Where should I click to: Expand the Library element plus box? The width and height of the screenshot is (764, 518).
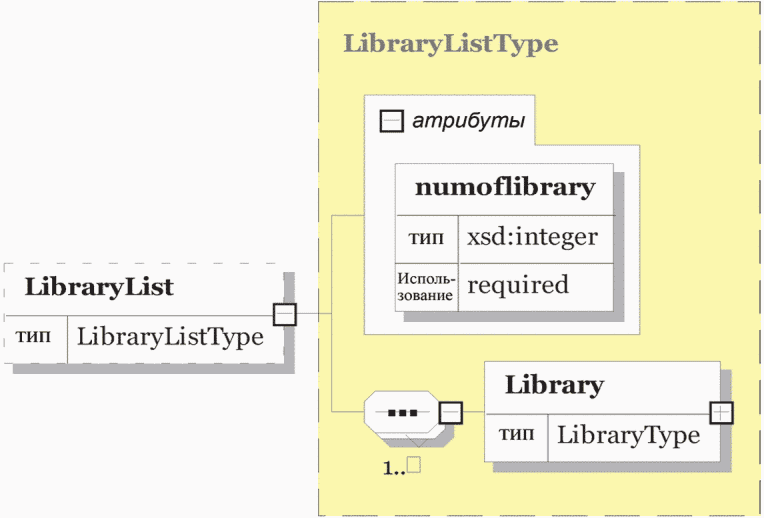pos(721,412)
